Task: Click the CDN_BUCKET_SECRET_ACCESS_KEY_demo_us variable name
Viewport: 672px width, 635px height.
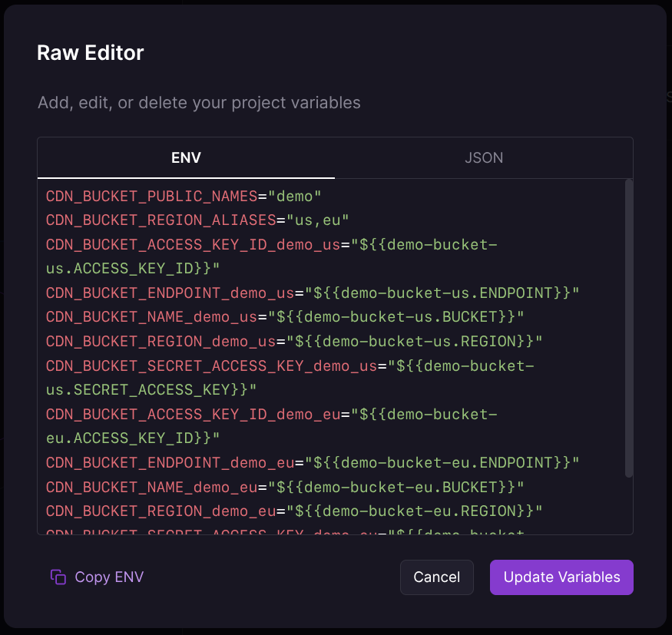Action: tap(211, 365)
